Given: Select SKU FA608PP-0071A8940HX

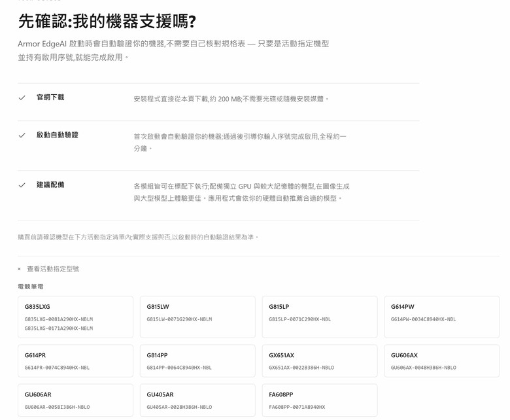Looking at the screenshot, I should (x=297, y=407).
